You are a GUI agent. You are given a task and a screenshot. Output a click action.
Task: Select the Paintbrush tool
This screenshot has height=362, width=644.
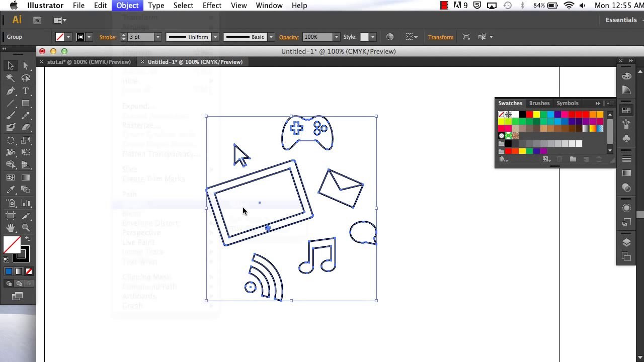(x=11, y=116)
